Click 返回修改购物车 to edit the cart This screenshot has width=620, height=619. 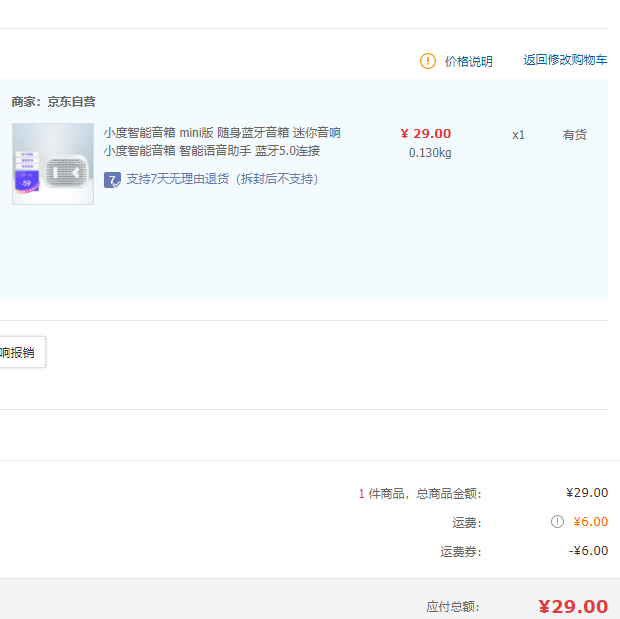[565, 60]
